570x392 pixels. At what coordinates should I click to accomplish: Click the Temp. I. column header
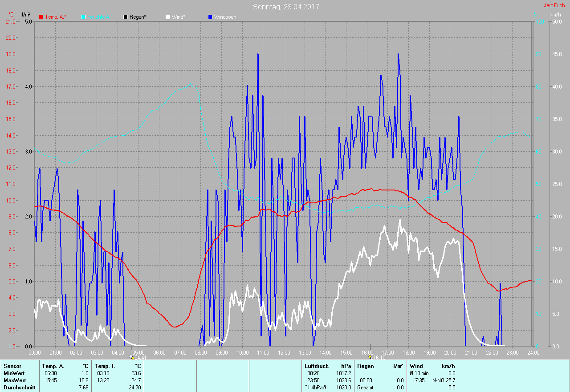tap(104, 366)
